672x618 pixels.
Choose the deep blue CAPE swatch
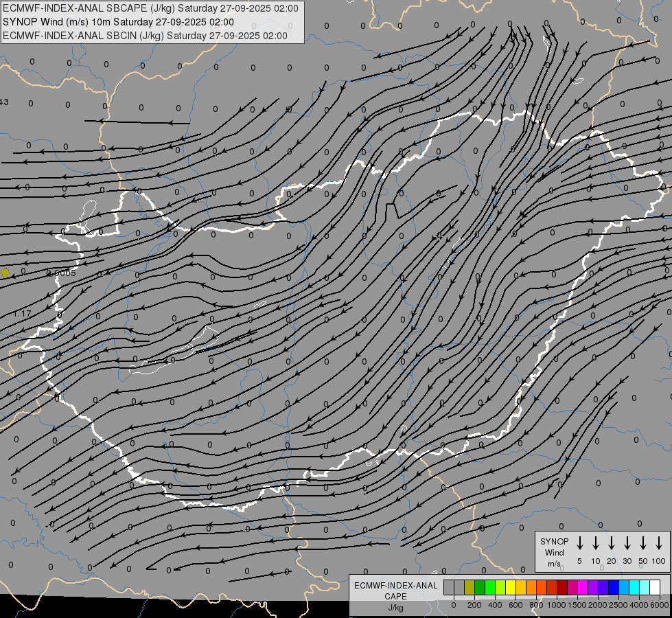[x=613, y=587]
